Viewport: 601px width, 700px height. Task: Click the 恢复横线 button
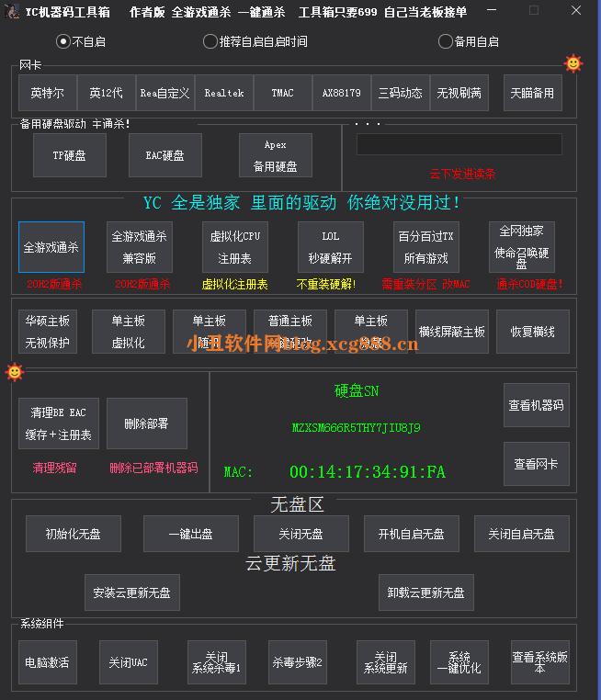tap(533, 332)
